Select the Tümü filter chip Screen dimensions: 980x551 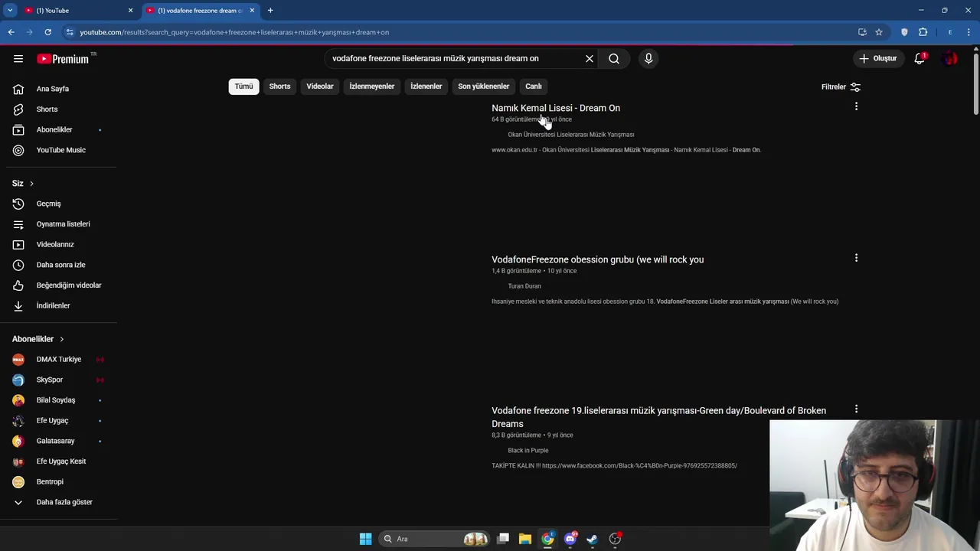click(x=243, y=86)
